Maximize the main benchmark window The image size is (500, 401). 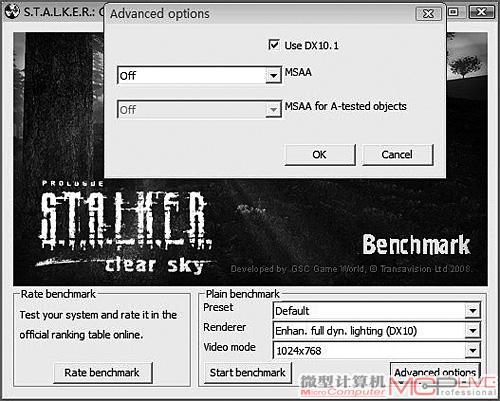pos(453,12)
